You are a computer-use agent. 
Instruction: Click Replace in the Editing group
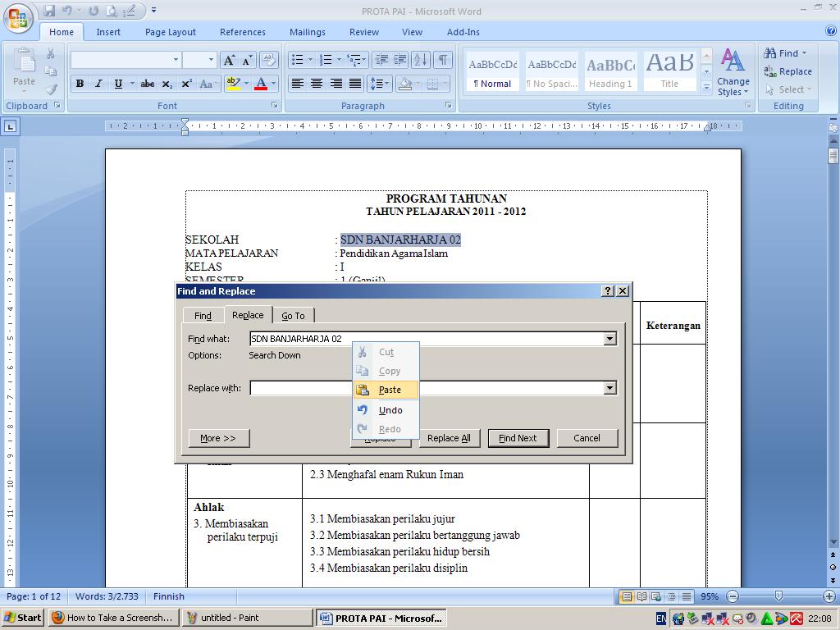(788, 71)
